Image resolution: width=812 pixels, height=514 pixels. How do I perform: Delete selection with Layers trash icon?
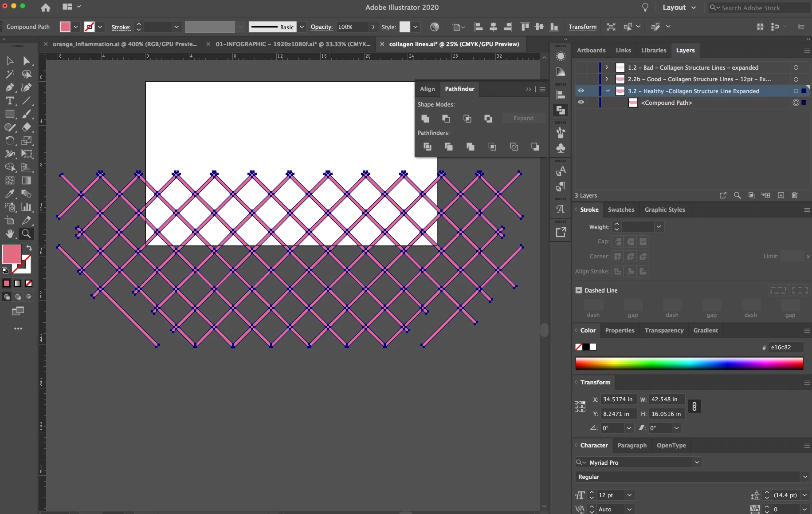[795, 195]
